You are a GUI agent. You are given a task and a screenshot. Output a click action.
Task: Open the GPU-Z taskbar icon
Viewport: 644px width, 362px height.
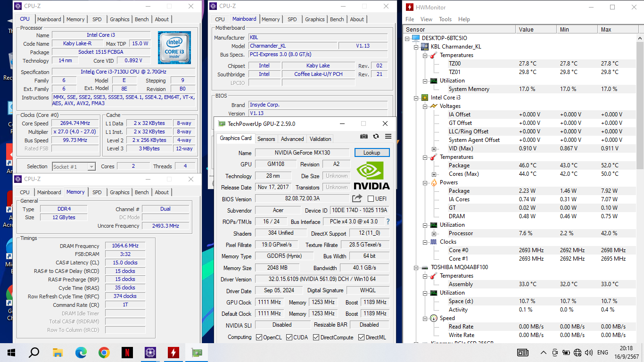tap(196, 353)
